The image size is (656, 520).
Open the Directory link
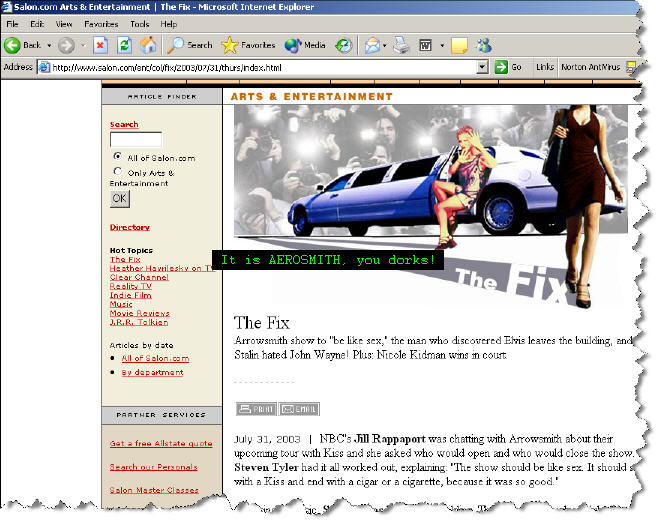coord(130,227)
